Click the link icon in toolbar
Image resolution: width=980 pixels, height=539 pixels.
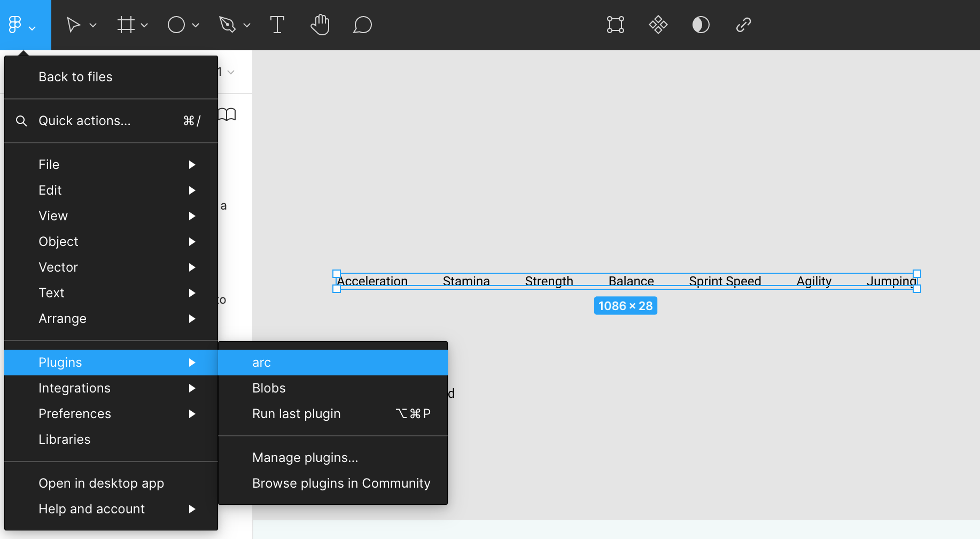(x=743, y=25)
